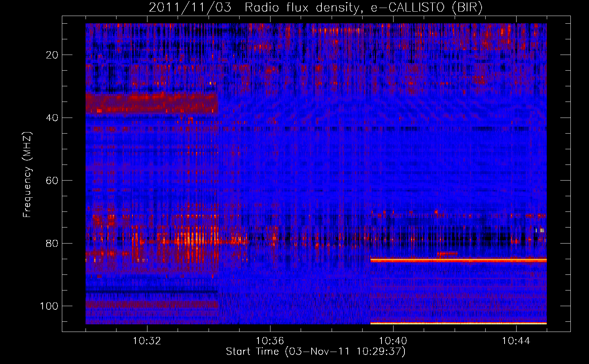Click the 60 frequency tick label
589x364 pixels.
point(52,181)
